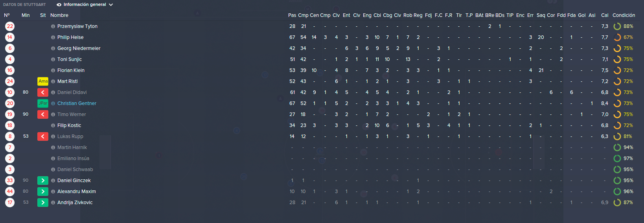Click Daniel Didavi's red substituted-off arrow icon

tap(43, 92)
